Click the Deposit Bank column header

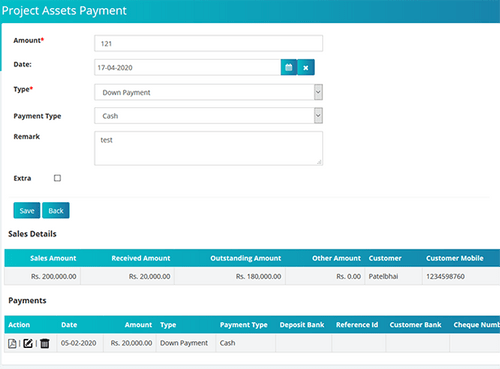point(302,325)
